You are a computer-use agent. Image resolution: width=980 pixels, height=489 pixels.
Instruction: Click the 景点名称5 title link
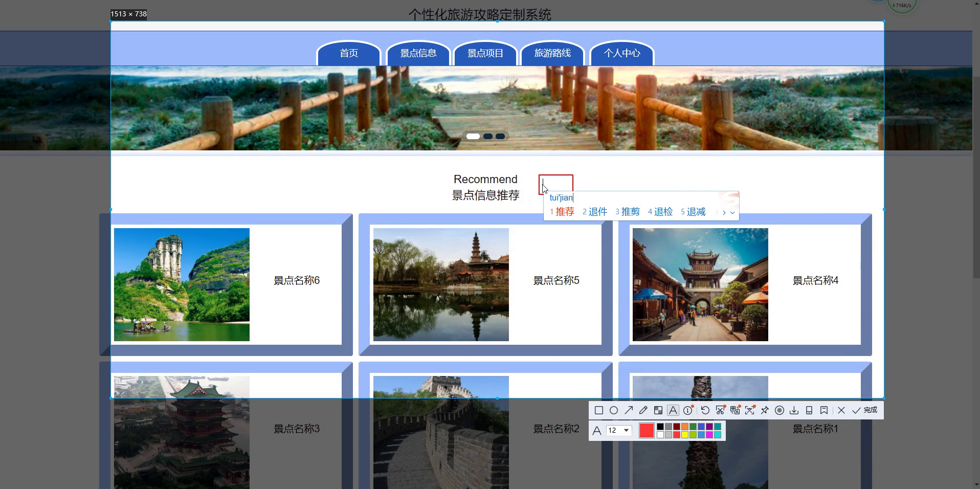[556, 280]
